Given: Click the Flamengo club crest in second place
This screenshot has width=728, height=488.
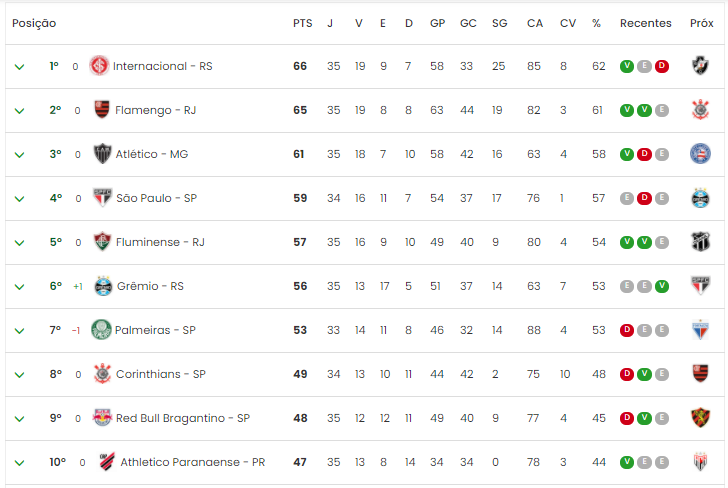Looking at the screenshot, I should click(x=102, y=110).
